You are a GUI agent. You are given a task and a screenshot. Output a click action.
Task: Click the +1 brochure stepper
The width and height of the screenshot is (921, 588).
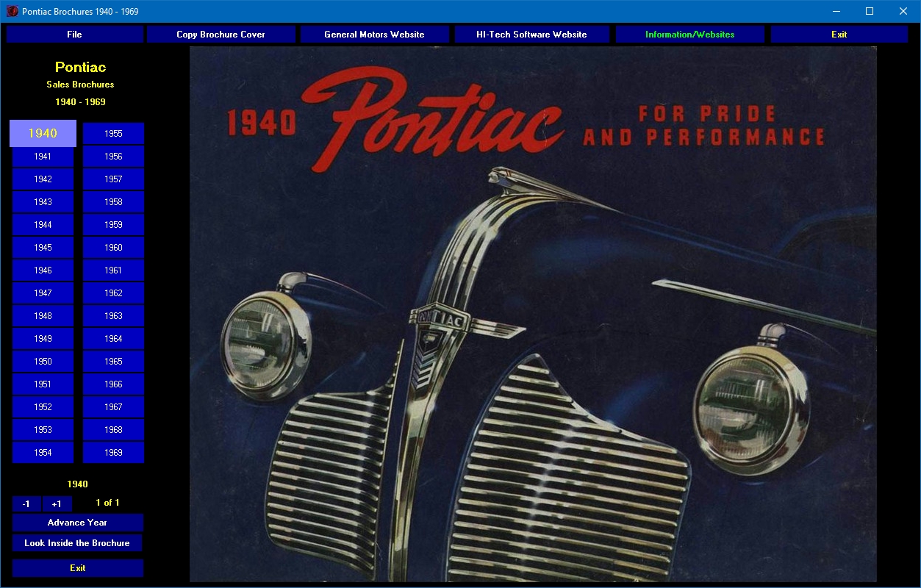[x=57, y=503]
